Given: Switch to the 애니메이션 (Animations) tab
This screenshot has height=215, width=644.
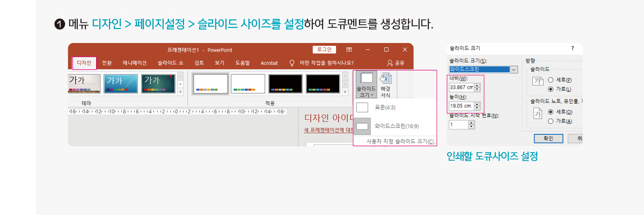Looking at the screenshot, I should pyautogui.click(x=134, y=63).
